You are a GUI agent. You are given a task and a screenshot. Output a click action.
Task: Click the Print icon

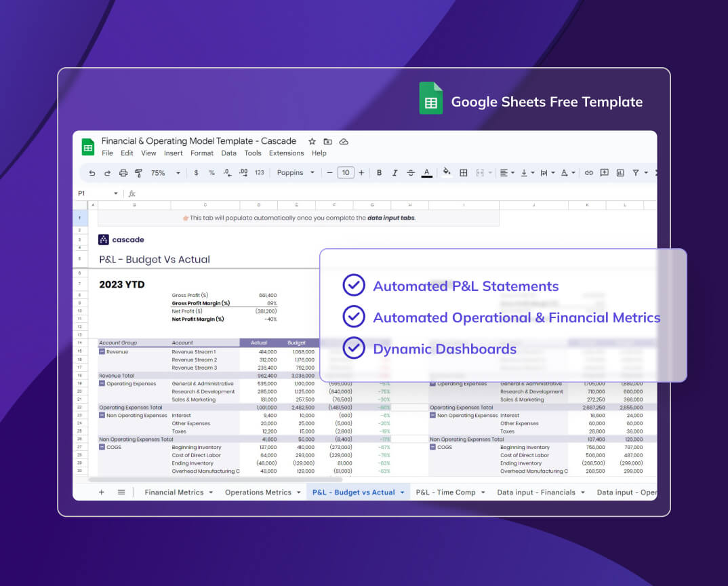(123, 172)
